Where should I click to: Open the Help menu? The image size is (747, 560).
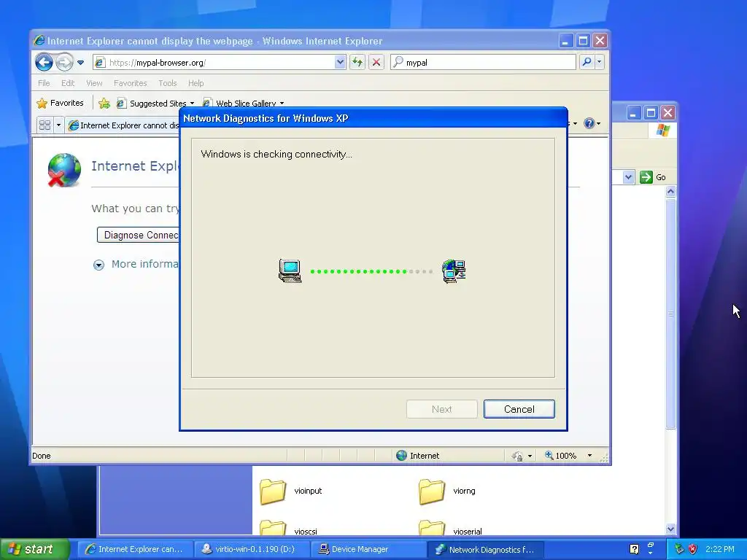(196, 83)
